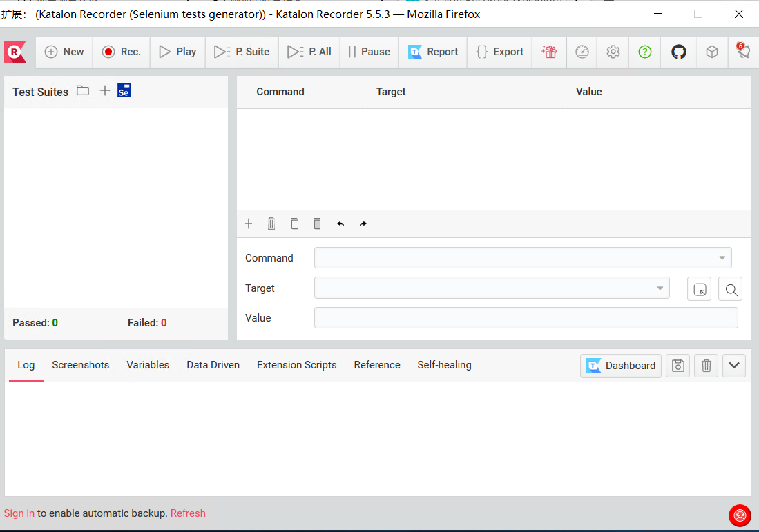Run the suite with P. Suite
The image size is (759, 532).
[242, 52]
